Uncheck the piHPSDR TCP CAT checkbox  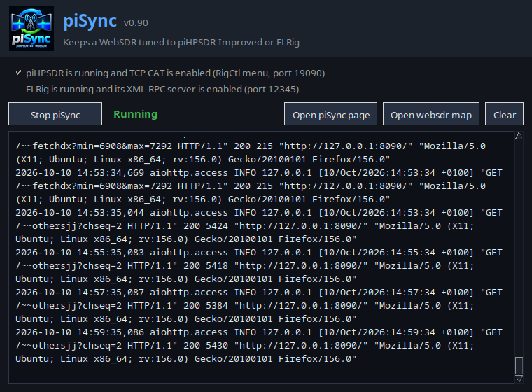coord(19,73)
